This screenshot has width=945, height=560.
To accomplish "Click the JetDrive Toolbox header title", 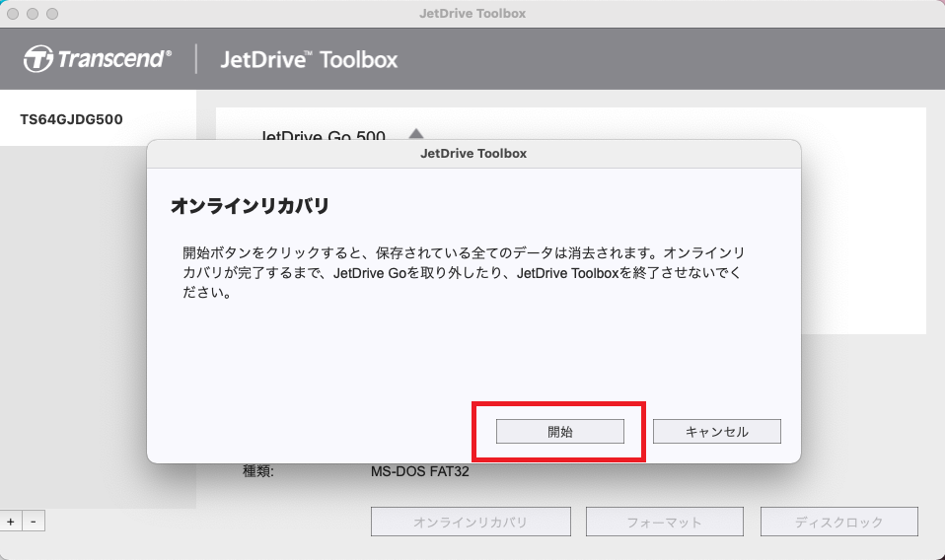I will (x=309, y=59).
